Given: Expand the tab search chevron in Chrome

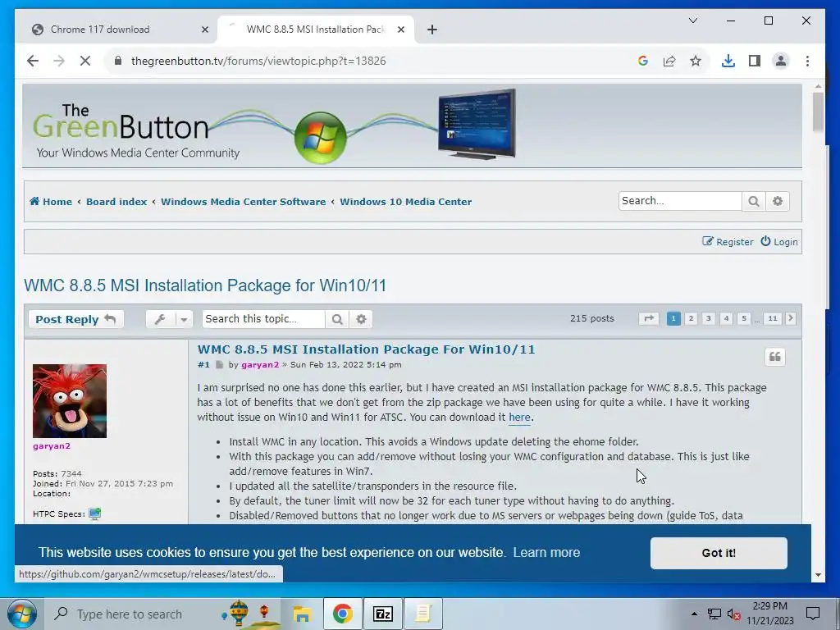Looking at the screenshot, I should [x=692, y=21].
